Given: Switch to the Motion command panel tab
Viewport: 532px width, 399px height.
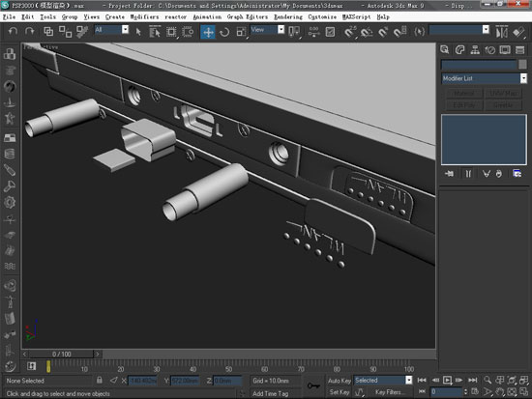Looking at the screenshot, I should pyautogui.click(x=490, y=50).
